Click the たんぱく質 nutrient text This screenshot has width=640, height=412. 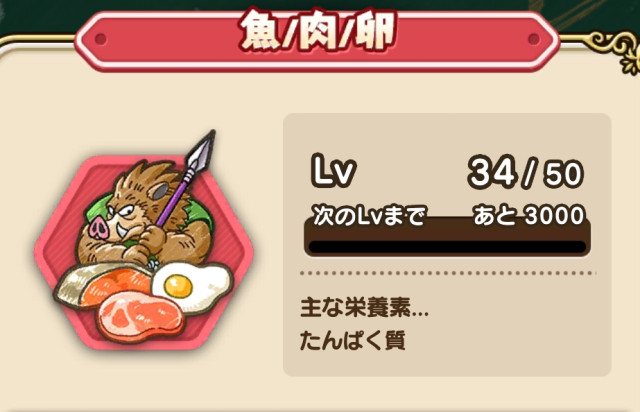coord(353,340)
